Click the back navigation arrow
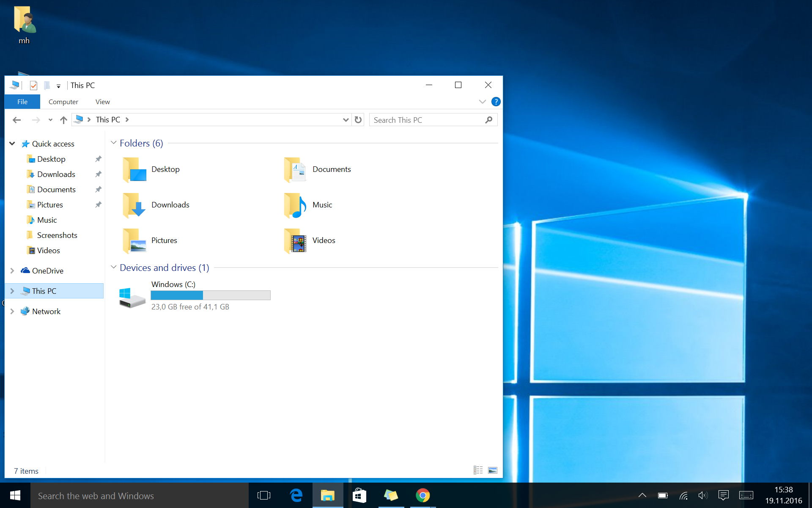Screen dimensions: 812x508 coord(17,120)
